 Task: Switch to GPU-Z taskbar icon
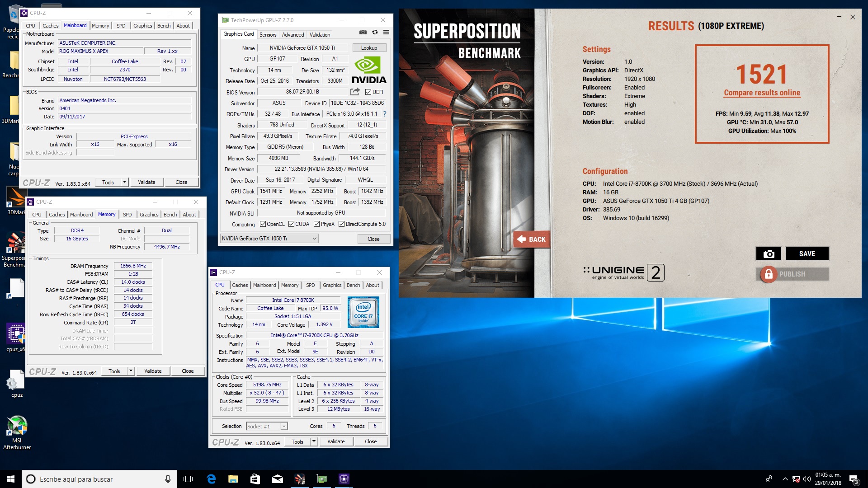point(322,479)
